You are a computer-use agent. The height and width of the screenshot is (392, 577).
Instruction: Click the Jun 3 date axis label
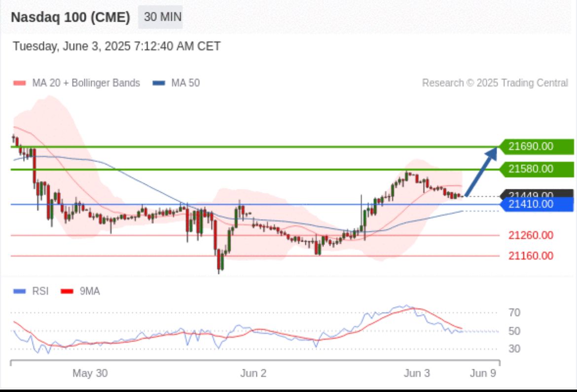pyautogui.click(x=417, y=373)
